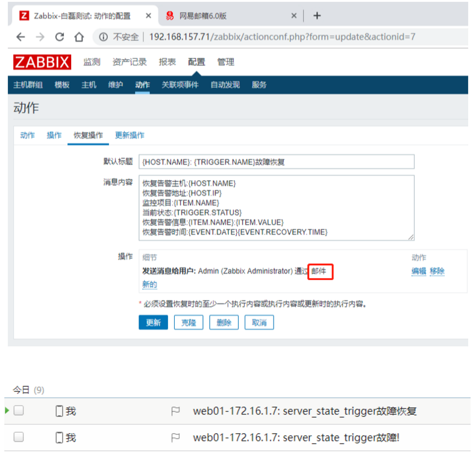Viewport: 476px width, 456px height.
Task: Click the message textarea resize handle
Action: click(411, 237)
